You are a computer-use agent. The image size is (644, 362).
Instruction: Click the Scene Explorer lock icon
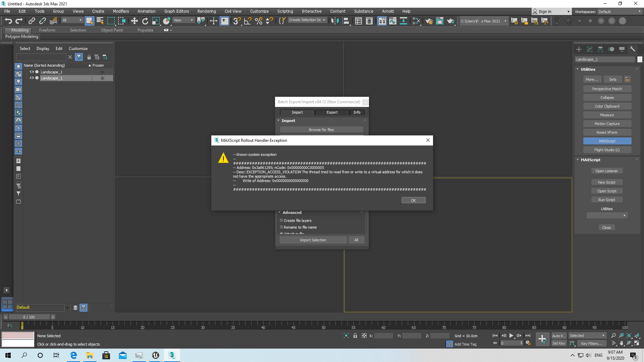click(x=89, y=57)
